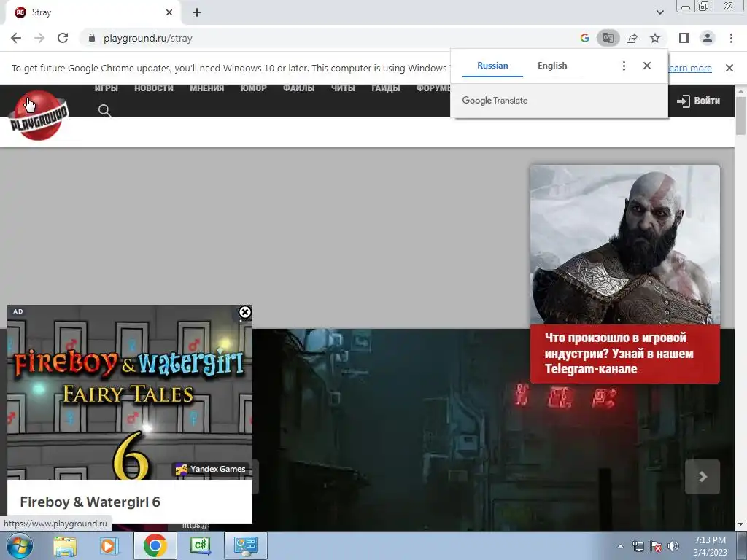Select the English translate tab
This screenshot has width=747, height=560.
[552, 66]
